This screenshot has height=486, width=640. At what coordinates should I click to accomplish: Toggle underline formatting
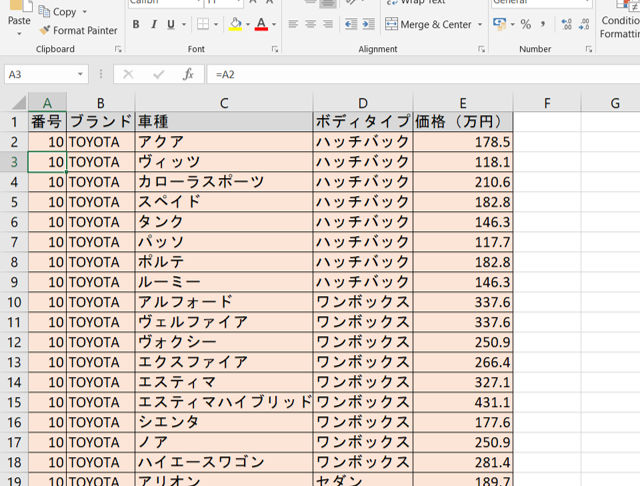click(x=171, y=24)
